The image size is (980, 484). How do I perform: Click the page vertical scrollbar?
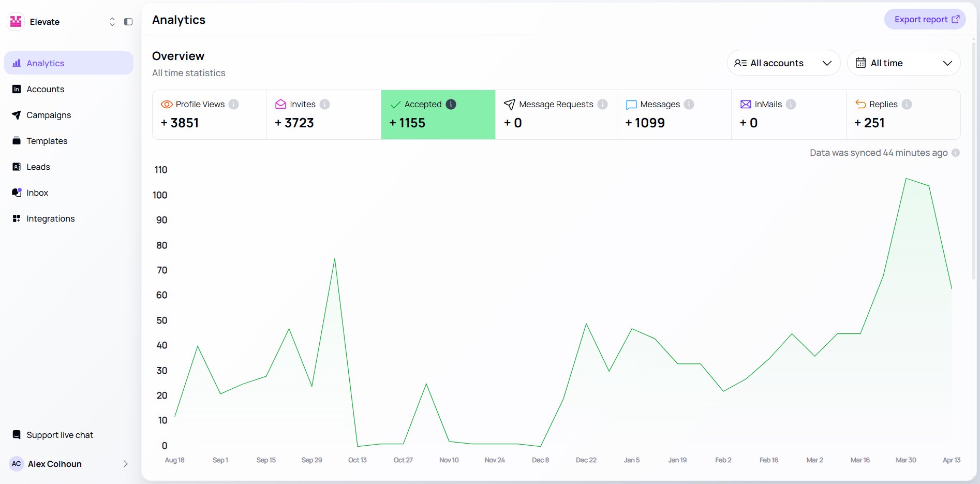pos(974,155)
